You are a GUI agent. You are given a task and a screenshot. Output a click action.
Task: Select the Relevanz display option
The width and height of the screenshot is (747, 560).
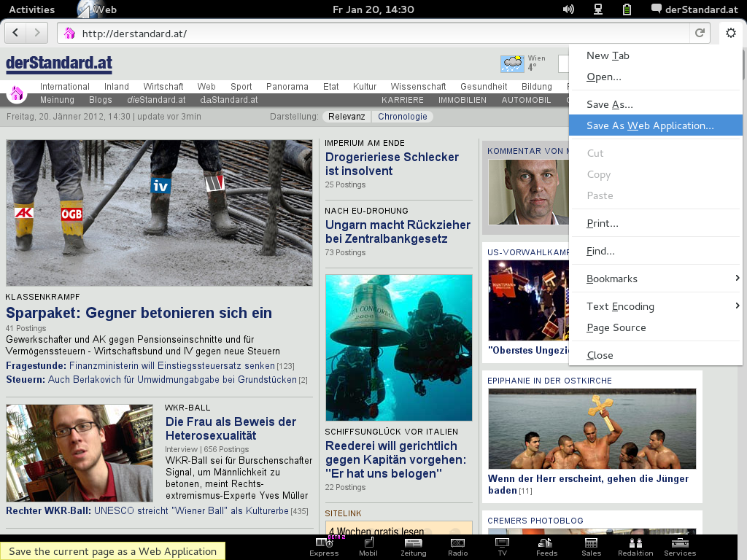click(347, 117)
